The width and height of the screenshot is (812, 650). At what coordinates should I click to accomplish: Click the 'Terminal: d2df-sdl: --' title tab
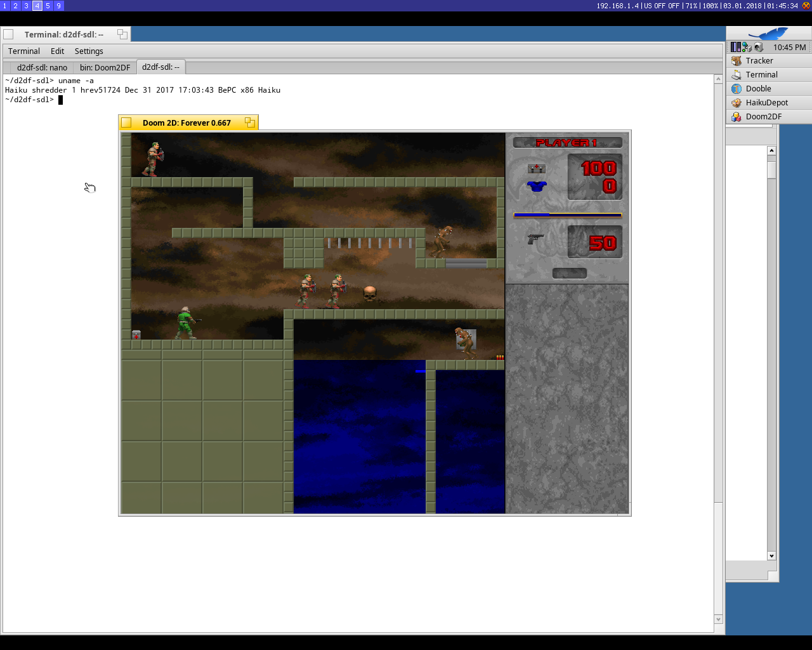pos(63,34)
